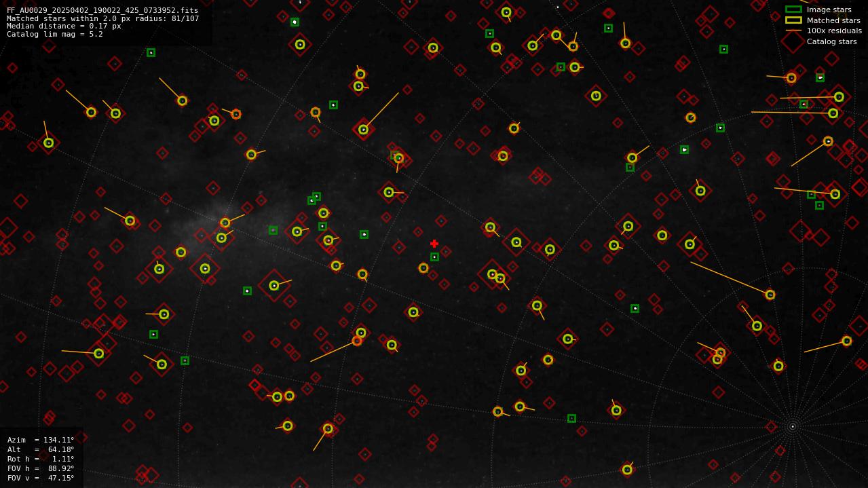Click the 'Matched stars' legend label
Viewport: 868px width, 488px height.
tap(833, 20)
